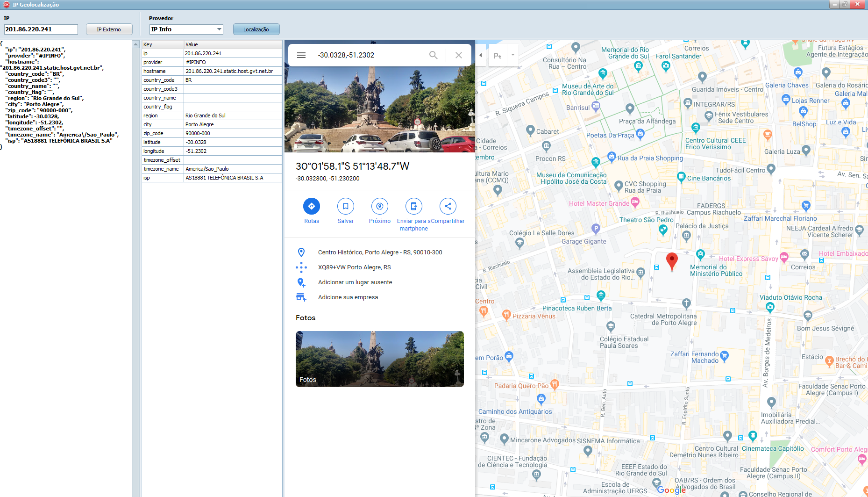Collapse the map side panel arrow

[481, 55]
